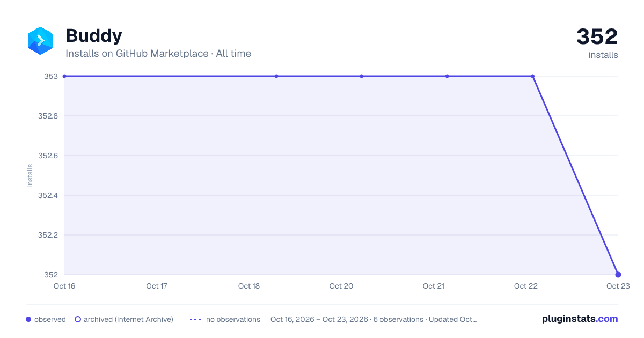Select the data point after Oct 21
The width and height of the screenshot is (644, 338).
pyautogui.click(x=447, y=76)
